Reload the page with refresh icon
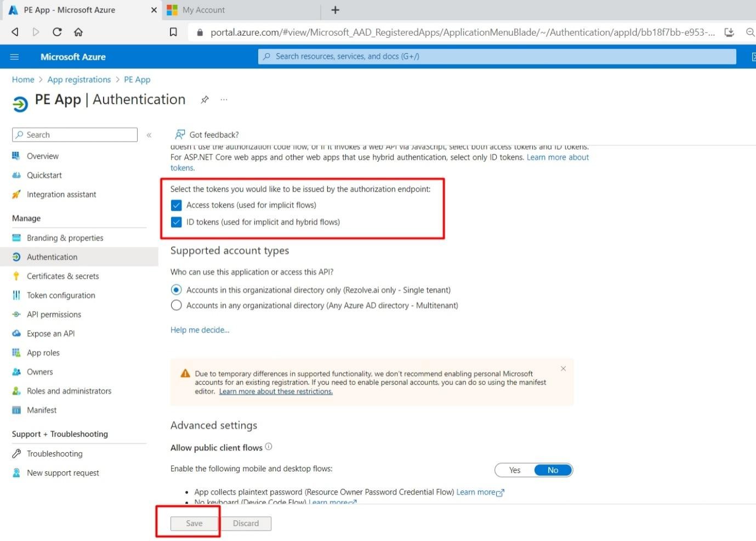The width and height of the screenshot is (756, 541). point(57,32)
